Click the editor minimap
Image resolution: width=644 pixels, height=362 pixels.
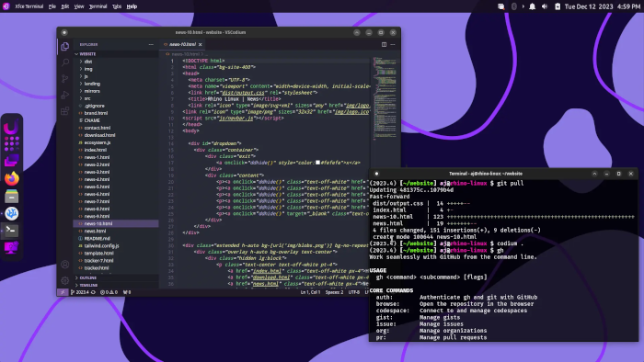(384, 98)
